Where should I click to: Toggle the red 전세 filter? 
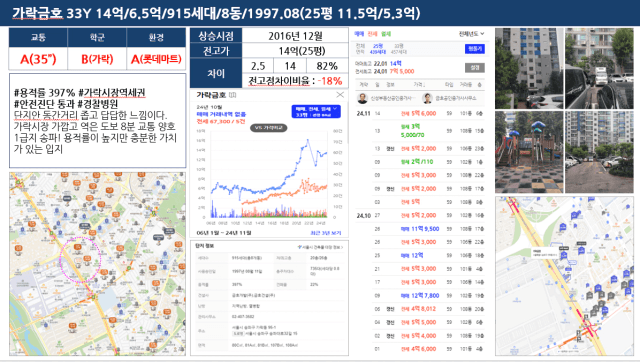[372, 34]
